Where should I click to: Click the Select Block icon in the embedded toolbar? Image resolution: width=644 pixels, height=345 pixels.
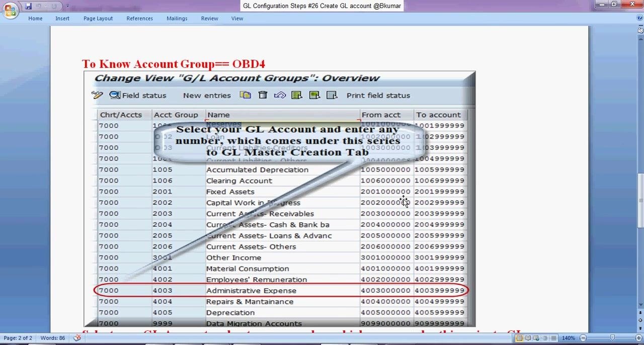314,95
